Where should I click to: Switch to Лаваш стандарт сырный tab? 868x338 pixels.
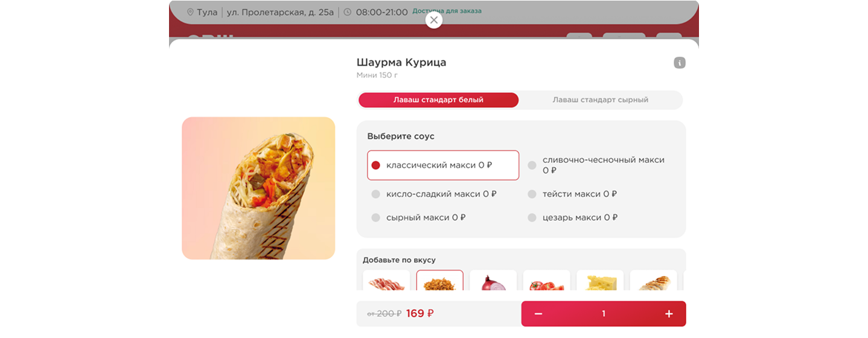coord(601,100)
